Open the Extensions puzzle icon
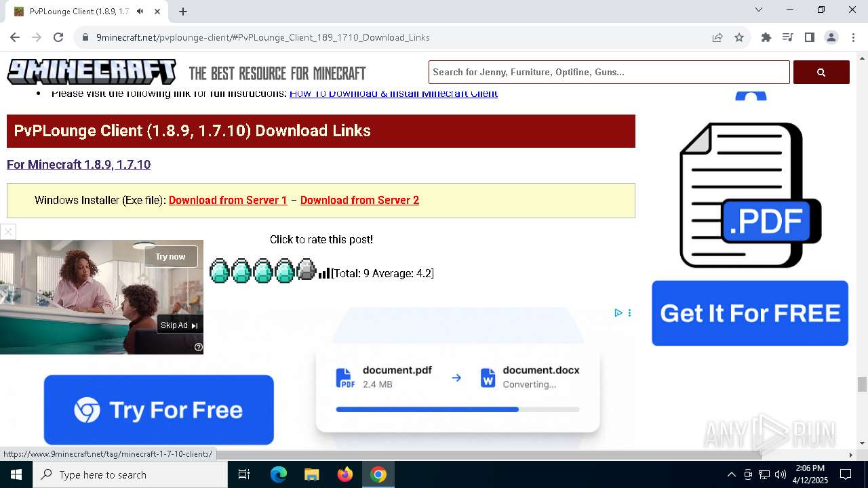Screen dimensions: 868x488 click(x=766, y=37)
